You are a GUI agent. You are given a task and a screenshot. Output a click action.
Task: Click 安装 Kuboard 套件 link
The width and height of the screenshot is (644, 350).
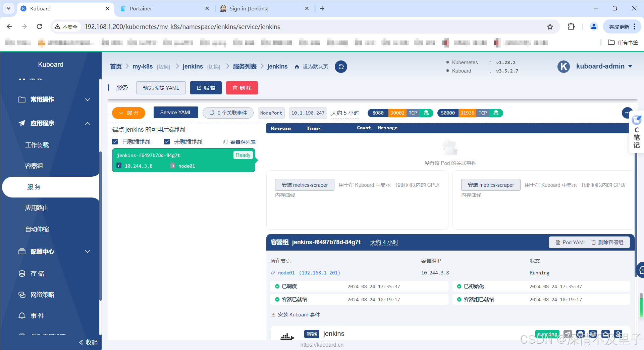[x=296, y=315]
